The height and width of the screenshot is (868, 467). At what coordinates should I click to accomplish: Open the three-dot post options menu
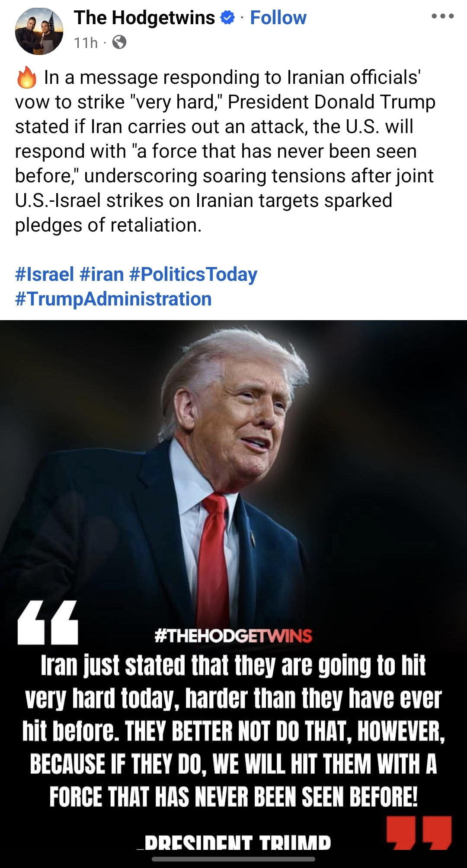coord(442,16)
